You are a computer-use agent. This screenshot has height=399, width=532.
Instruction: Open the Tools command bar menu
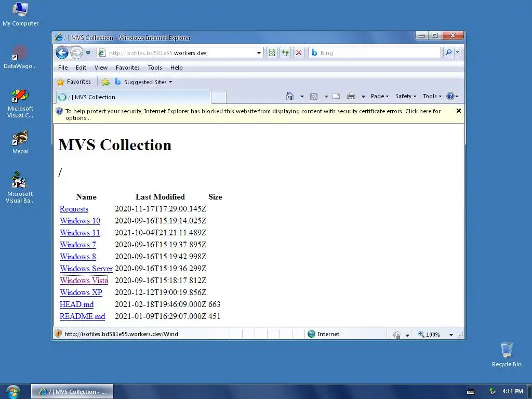(432, 96)
